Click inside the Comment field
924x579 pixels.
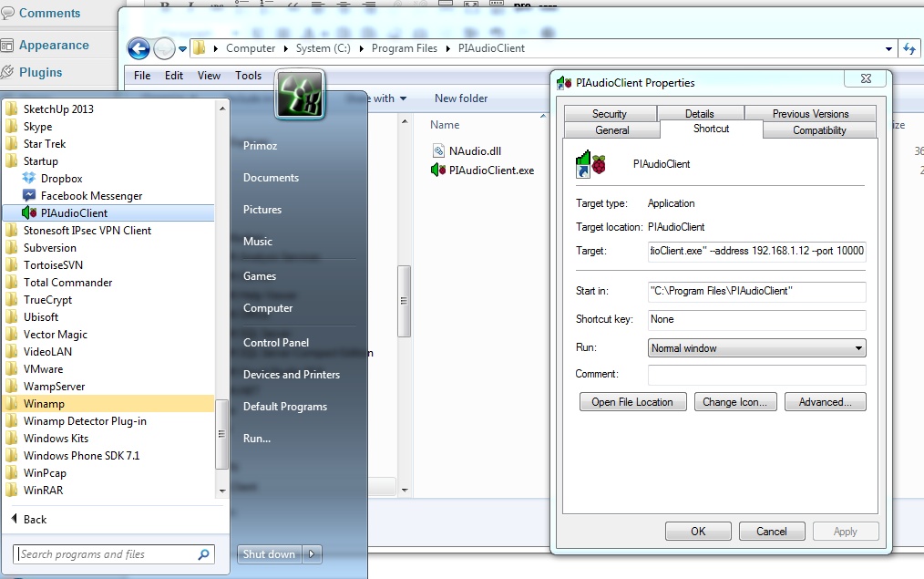756,375
